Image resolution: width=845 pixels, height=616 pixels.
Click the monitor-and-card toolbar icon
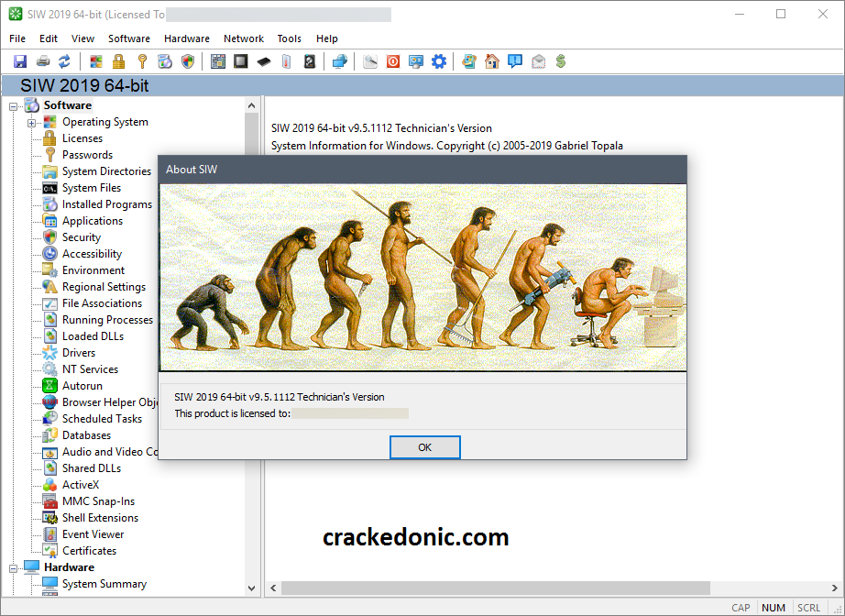pyautogui.click(x=415, y=61)
